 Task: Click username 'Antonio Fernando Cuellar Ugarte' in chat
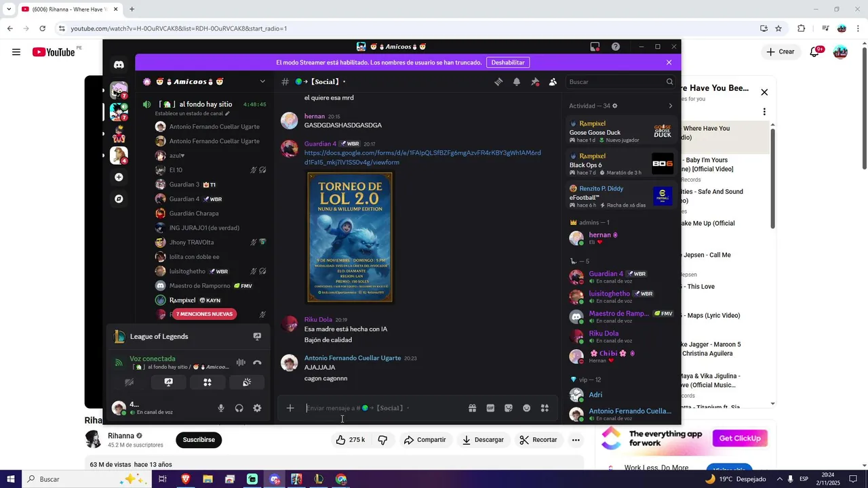[353, 358]
